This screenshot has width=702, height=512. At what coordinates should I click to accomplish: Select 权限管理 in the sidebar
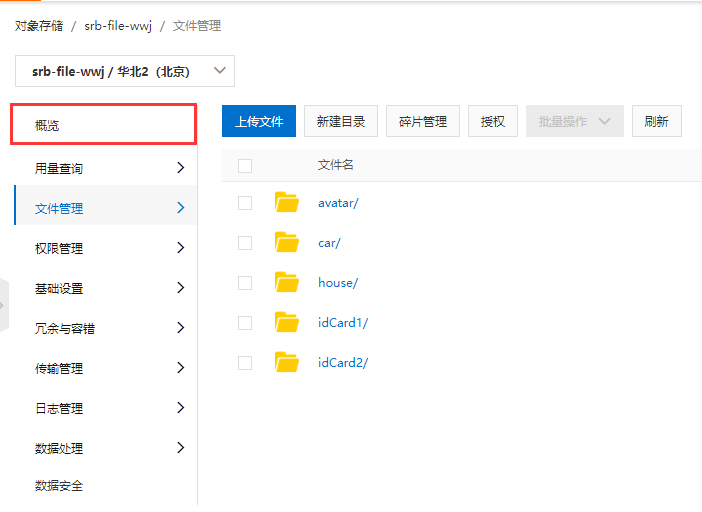coord(106,247)
